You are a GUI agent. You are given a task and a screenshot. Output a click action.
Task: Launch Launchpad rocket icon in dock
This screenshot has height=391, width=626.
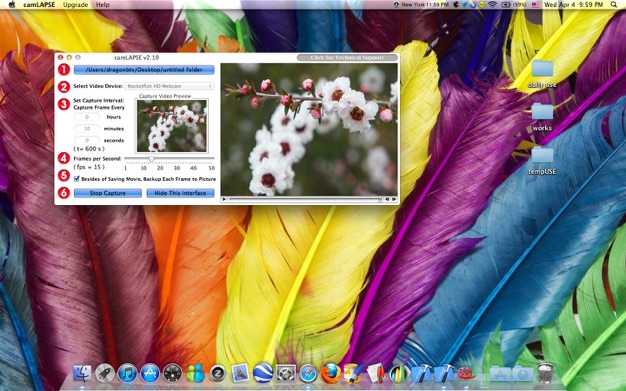pos(105,374)
